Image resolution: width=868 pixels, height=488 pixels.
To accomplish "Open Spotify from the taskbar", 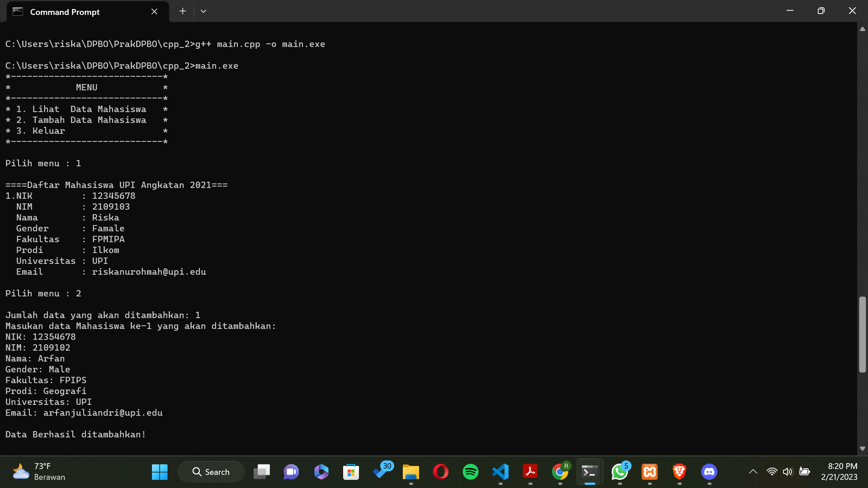I will [x=470, y=472].
